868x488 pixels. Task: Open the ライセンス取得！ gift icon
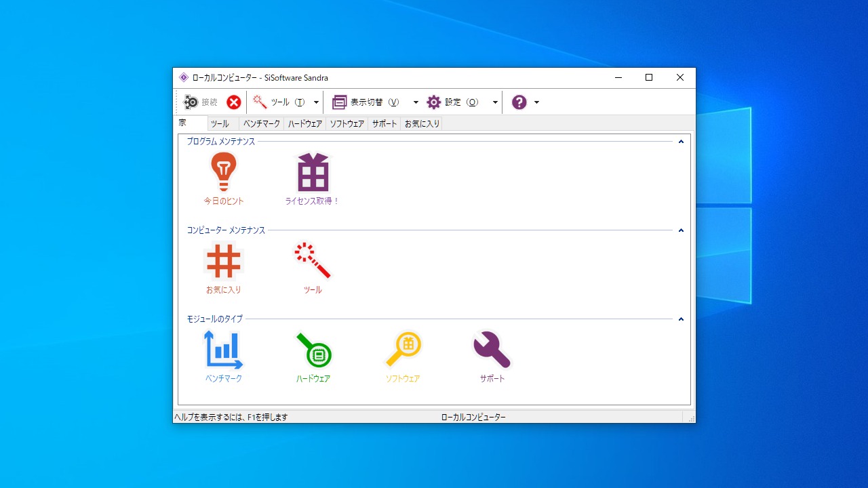[313, 171]
